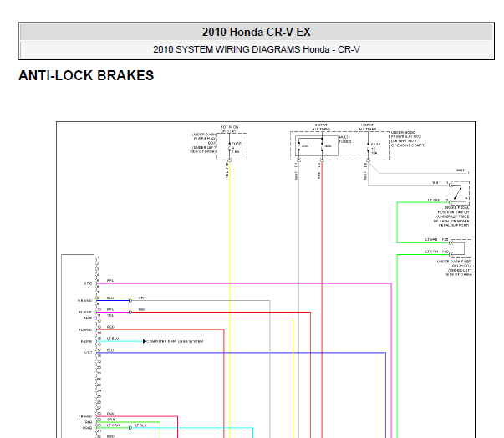Click the under-dash fuse/relay box symbol with F25 and F20
The height and width of the screenshot is (438, 504).
click(461, 248)
